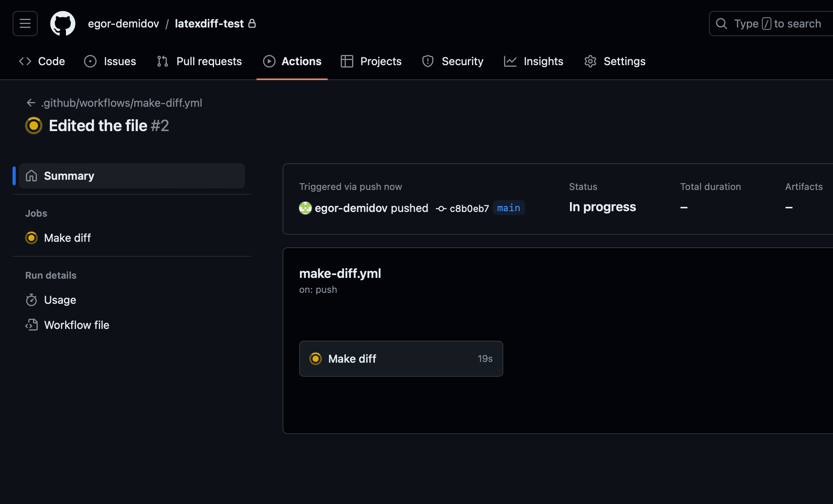Click egor-demidov's avatar icon
The height and width of the screenshot is (504, 833).
305,208
